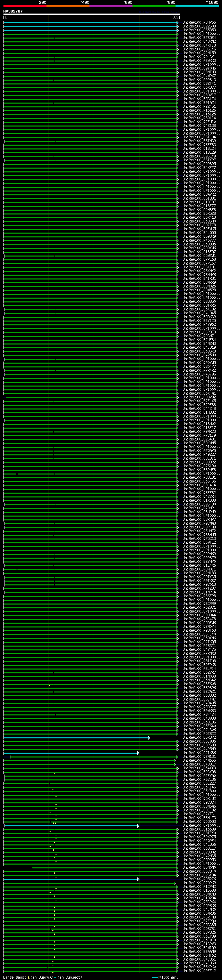Select the UniRef100_Q6JWW5 label
This screenshot has width=222, height=980.
click(199, 742)
